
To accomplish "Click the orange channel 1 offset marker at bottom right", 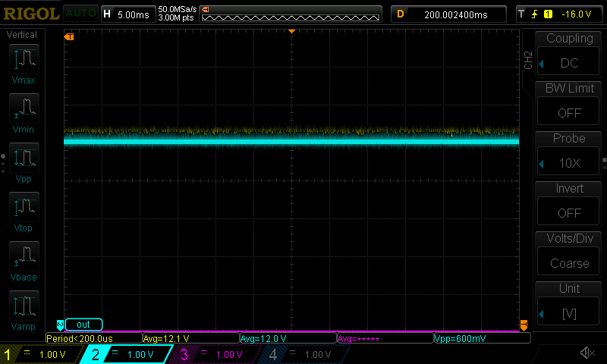I will 524,325.
